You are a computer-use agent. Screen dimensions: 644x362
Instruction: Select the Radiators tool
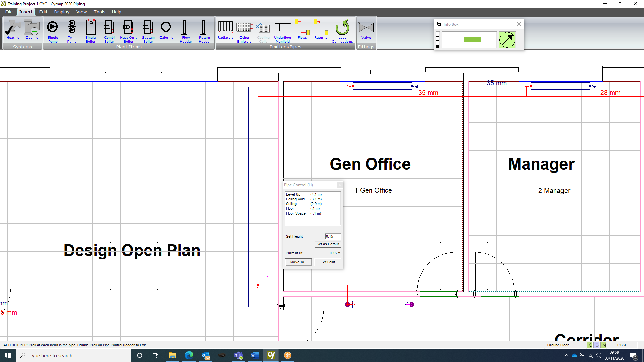click(x=226, y=29)
